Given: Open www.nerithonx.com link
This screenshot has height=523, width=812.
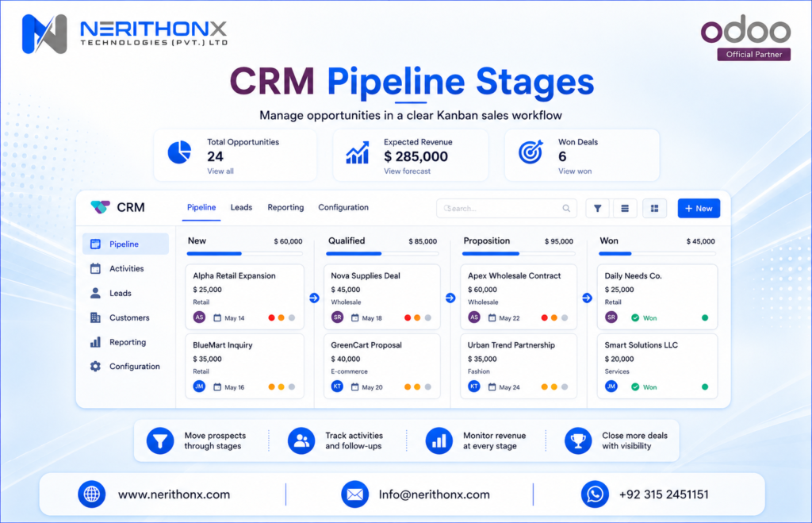Looking at the screenshot, I should click(x=174, y=494).
